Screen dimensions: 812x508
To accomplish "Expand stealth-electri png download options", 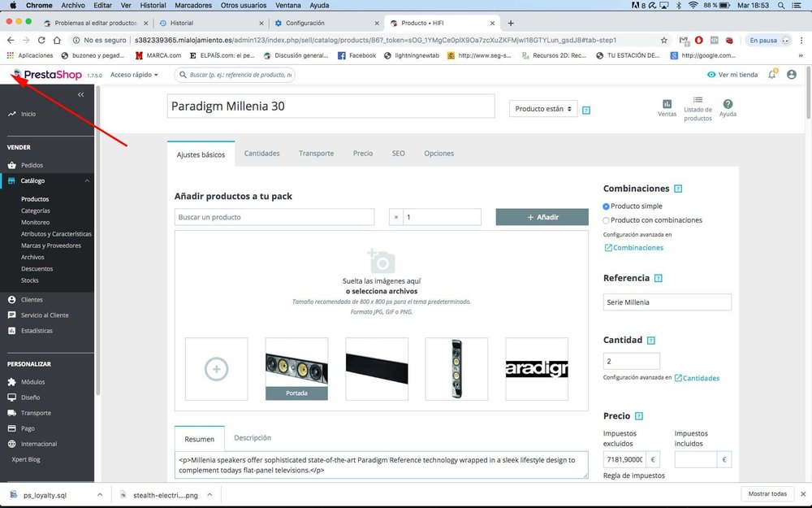I will click(209, 495).
